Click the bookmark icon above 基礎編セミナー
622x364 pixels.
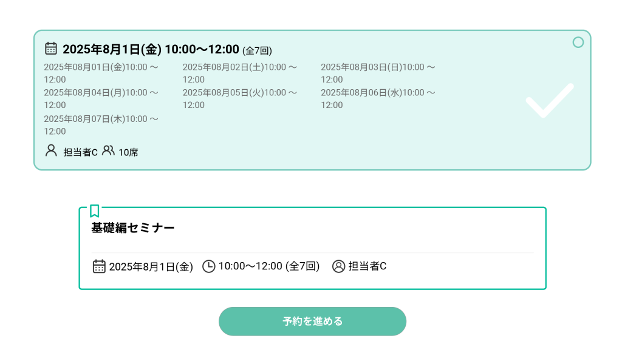pyautogui.click(x=94, y=211)
